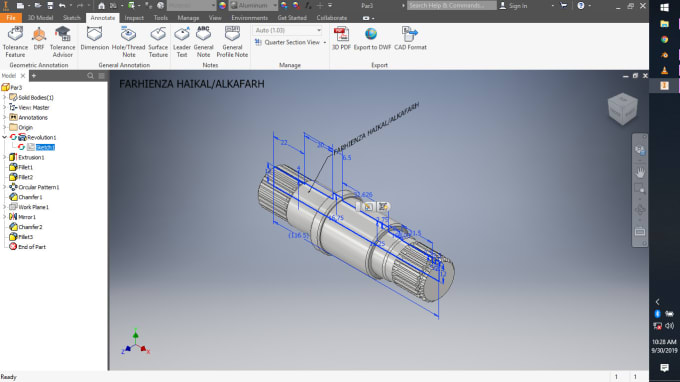
Task: Open the File menu
Action: click(x=11, y=18)
